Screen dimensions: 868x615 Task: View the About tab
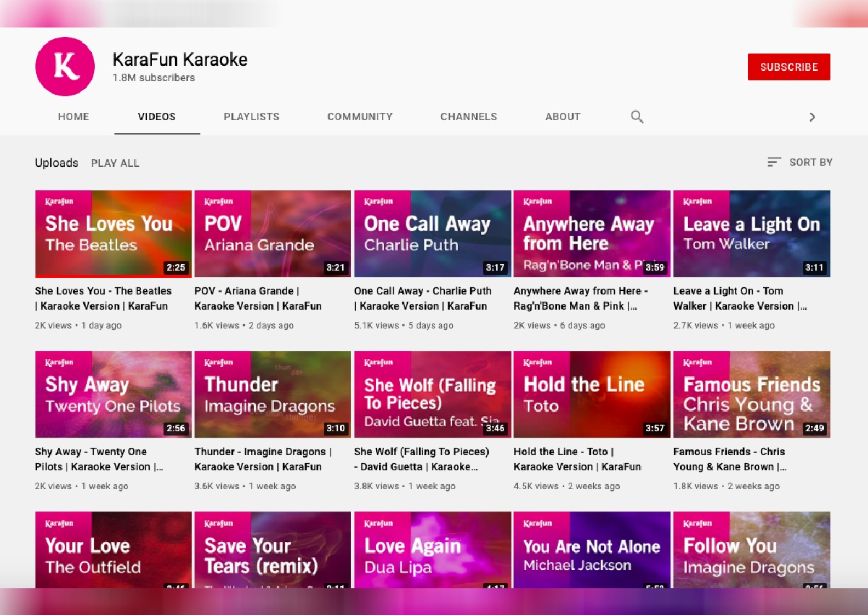click(x=563, y=116)
